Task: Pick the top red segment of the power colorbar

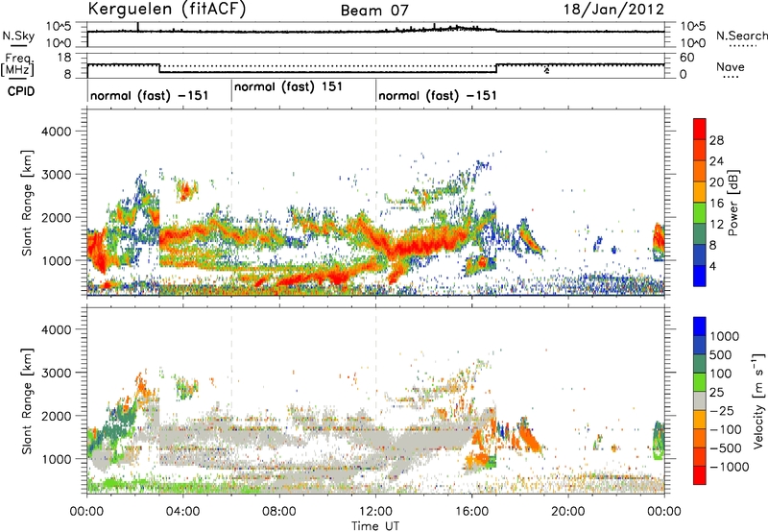Action: [700, 129]
